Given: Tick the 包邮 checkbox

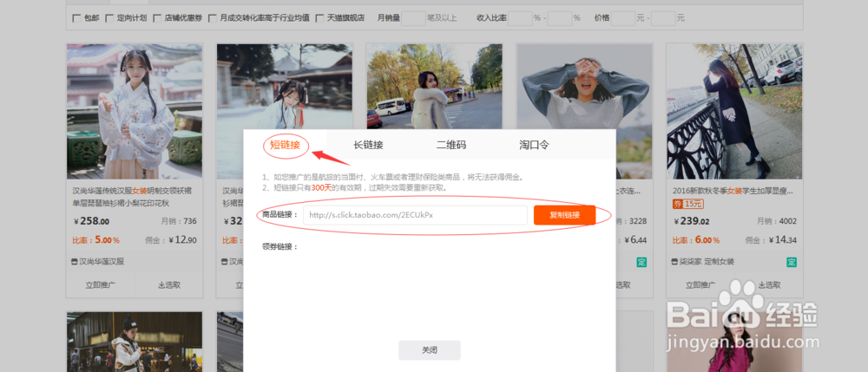Looking at the screenshot, I should pyautogui.click(x=76, y=18).
